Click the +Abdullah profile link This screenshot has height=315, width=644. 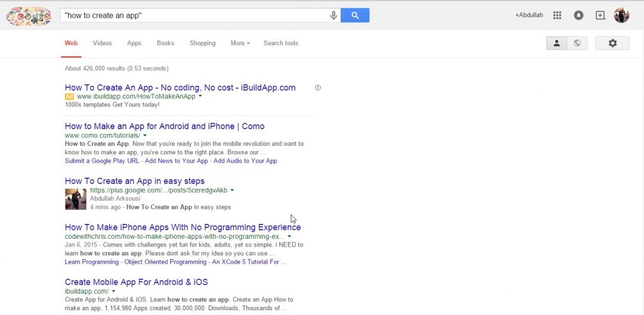click(529, 15)
